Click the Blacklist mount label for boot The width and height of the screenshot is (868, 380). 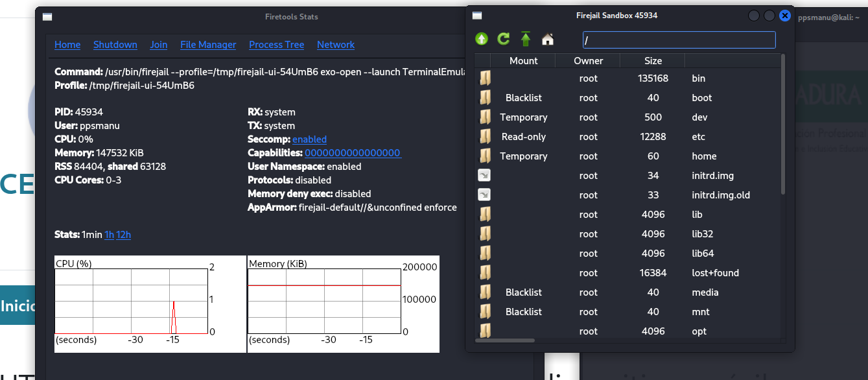524,98
